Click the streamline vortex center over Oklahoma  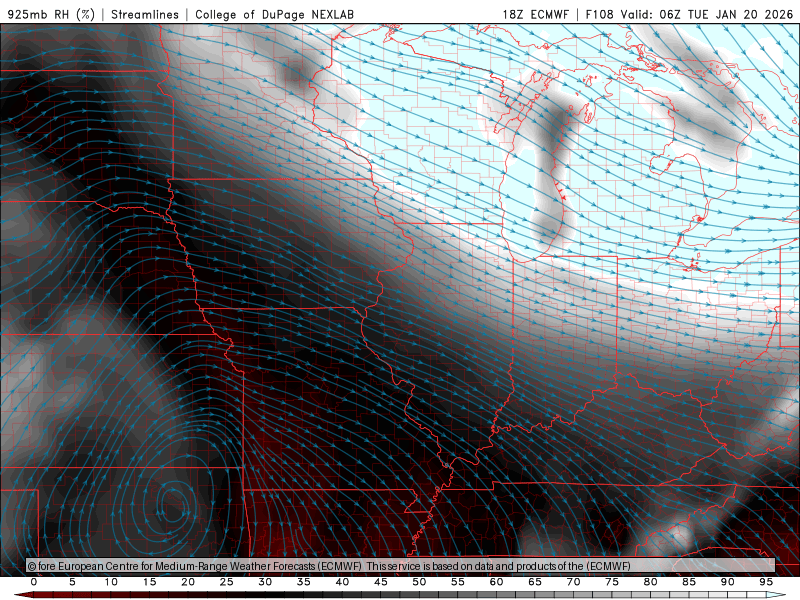tap(172, 503)
